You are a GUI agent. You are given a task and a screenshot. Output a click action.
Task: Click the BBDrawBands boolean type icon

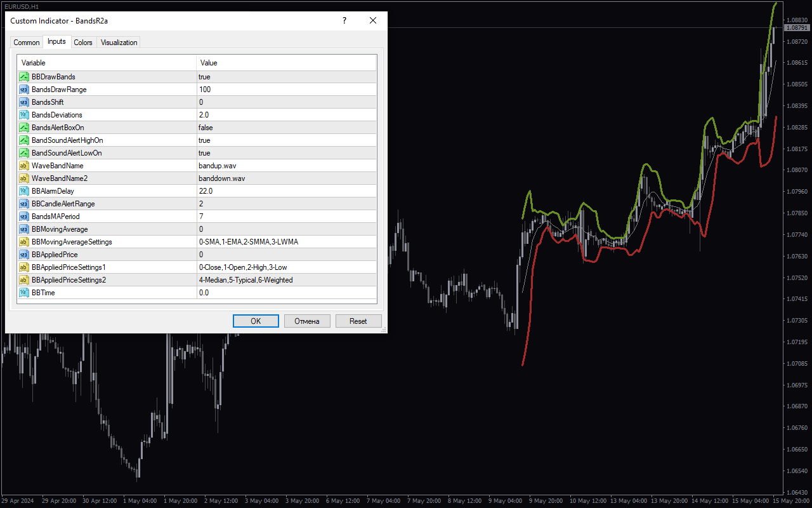pyautogui.click(x=24, y=77)
